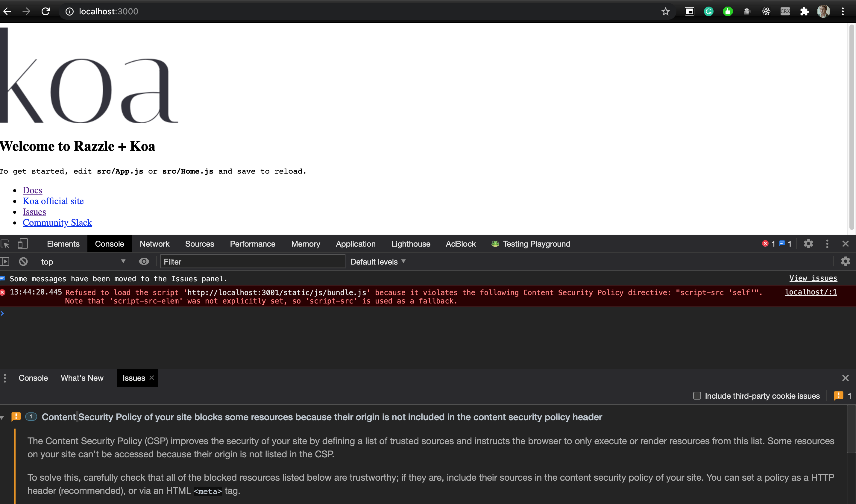The height and width of the screenshot is (504, 856).
Task: Open the CRX extension icon
Action: (785, 12)
